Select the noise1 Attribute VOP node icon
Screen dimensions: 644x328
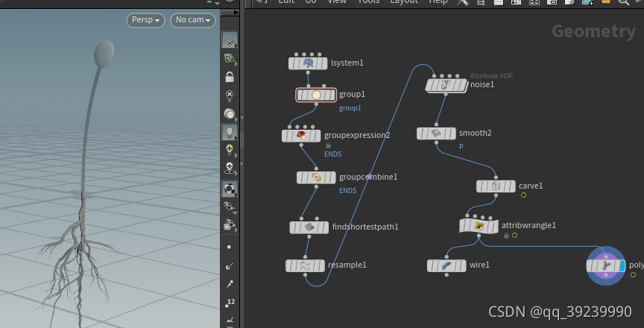click(x=446, y=86)
